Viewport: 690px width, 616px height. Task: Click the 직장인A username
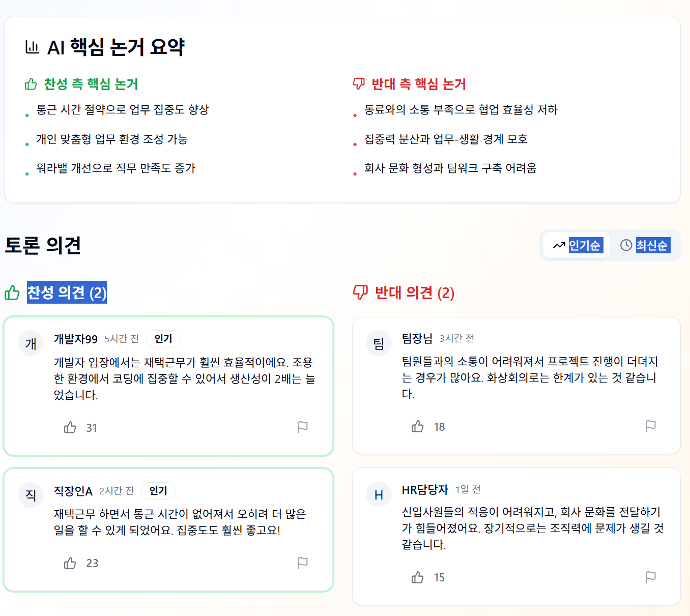[73, 491]
